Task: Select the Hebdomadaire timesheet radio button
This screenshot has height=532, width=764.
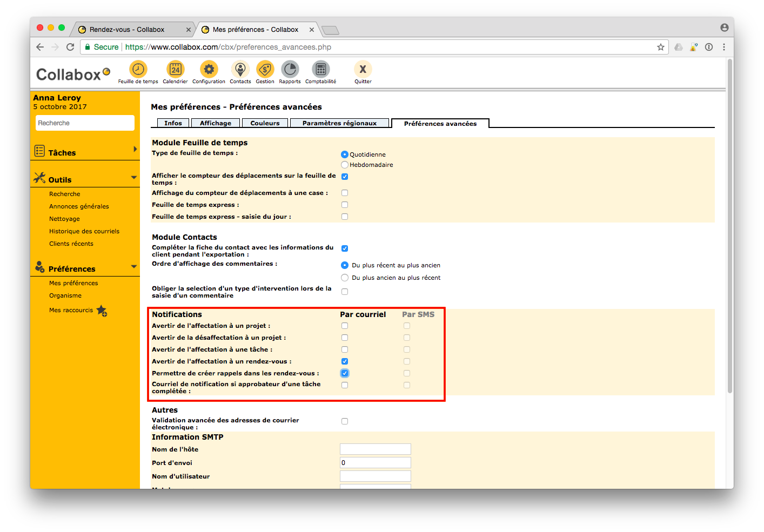Action: coord(345,165)
